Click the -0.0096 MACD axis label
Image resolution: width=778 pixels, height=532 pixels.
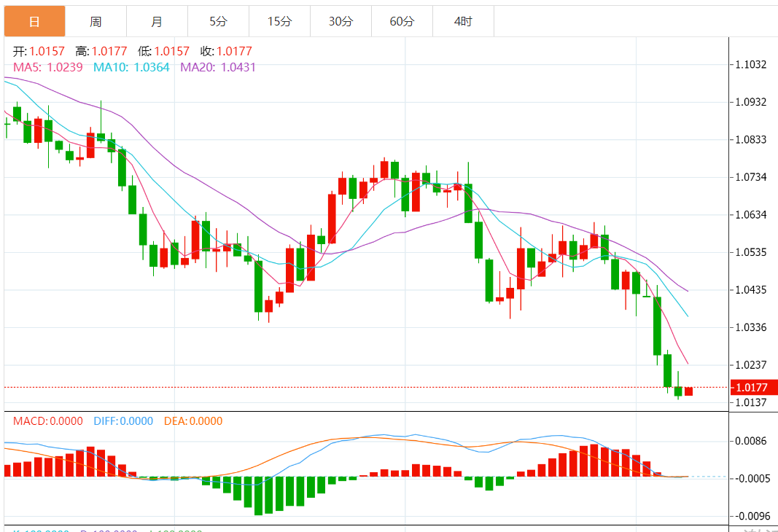[x=752, y=517]
